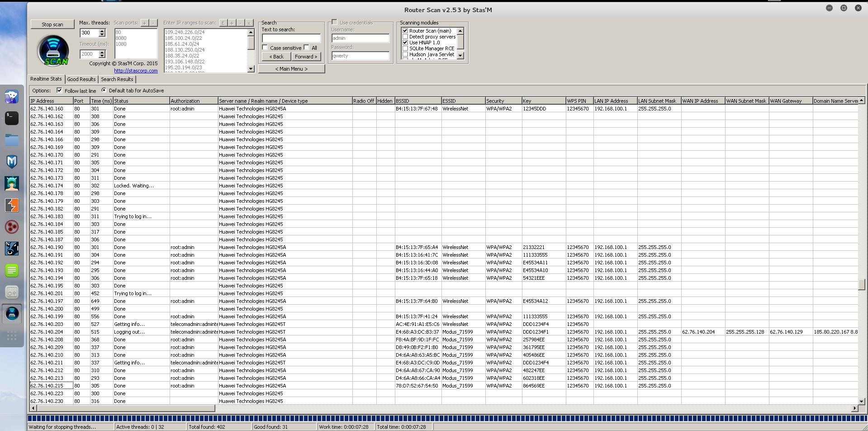Image resolution: width=868 pixels, height=431 pixels.
Task: Decrease Max. threads spinner down arrow
Action: pos(102,35)
